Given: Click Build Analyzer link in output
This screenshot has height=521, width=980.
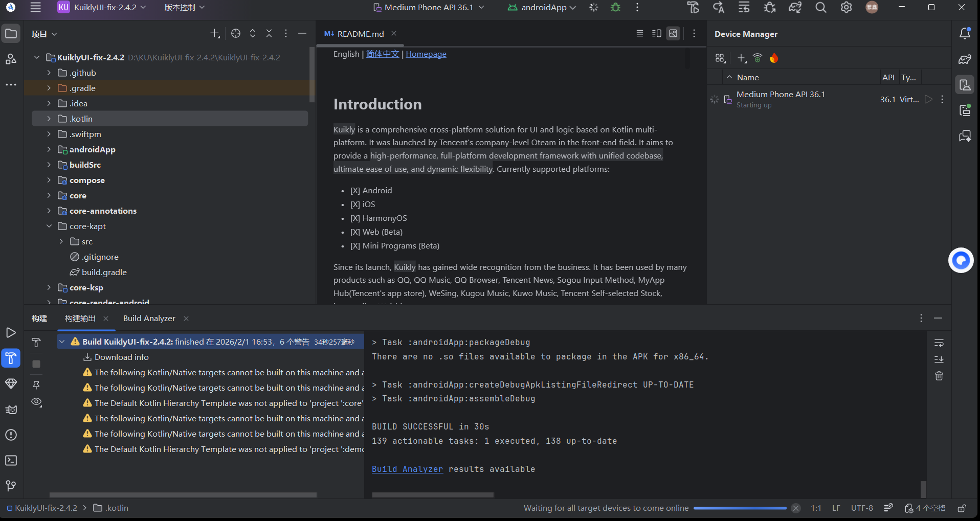Looking at the screenshot, I should tap(408, 469).
